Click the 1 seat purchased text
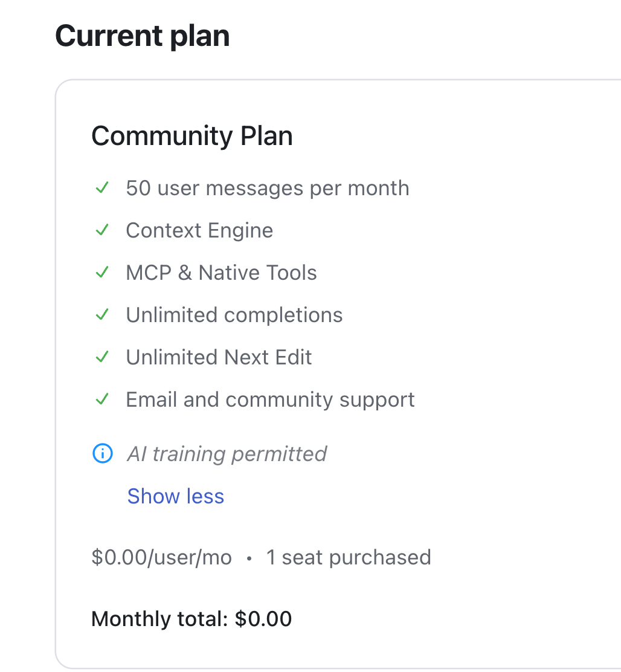The width and height of the screenshot is (621, 672). (349, 558)
